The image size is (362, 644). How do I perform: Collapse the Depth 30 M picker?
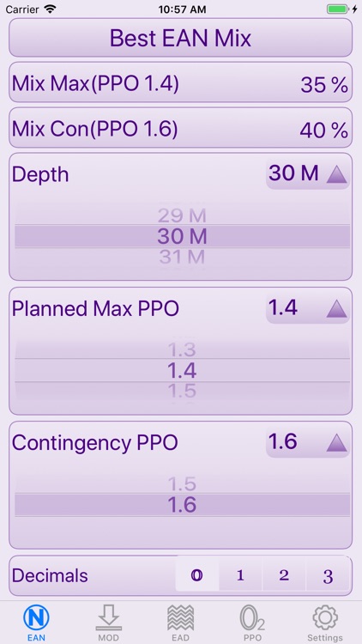[308, 173]
